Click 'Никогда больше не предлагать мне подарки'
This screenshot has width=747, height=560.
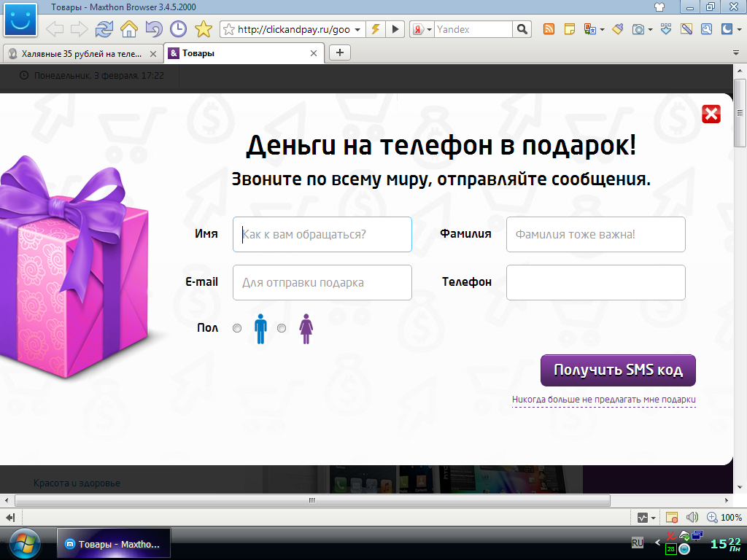[x=604, y=400]
